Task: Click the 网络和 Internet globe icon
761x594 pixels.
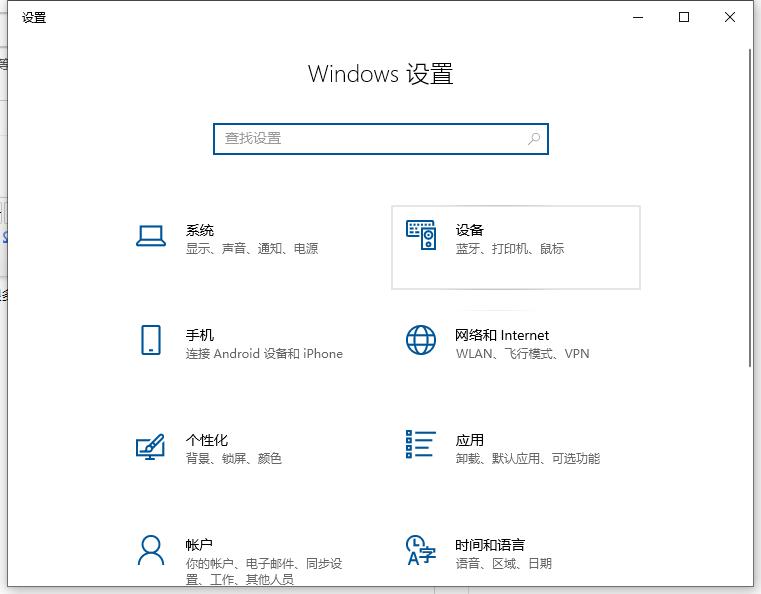Action: click(421, 340)
